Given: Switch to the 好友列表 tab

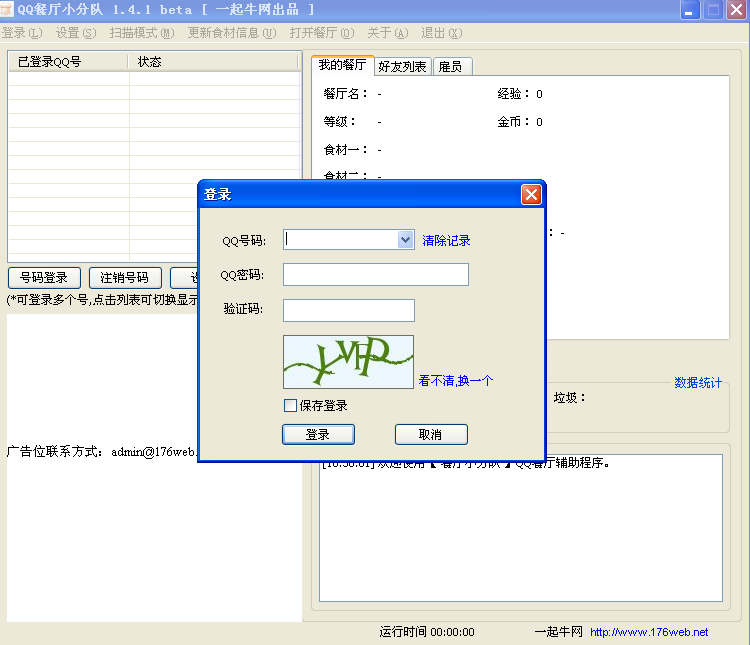Looking at the screenshot, I should coord(402,67).
